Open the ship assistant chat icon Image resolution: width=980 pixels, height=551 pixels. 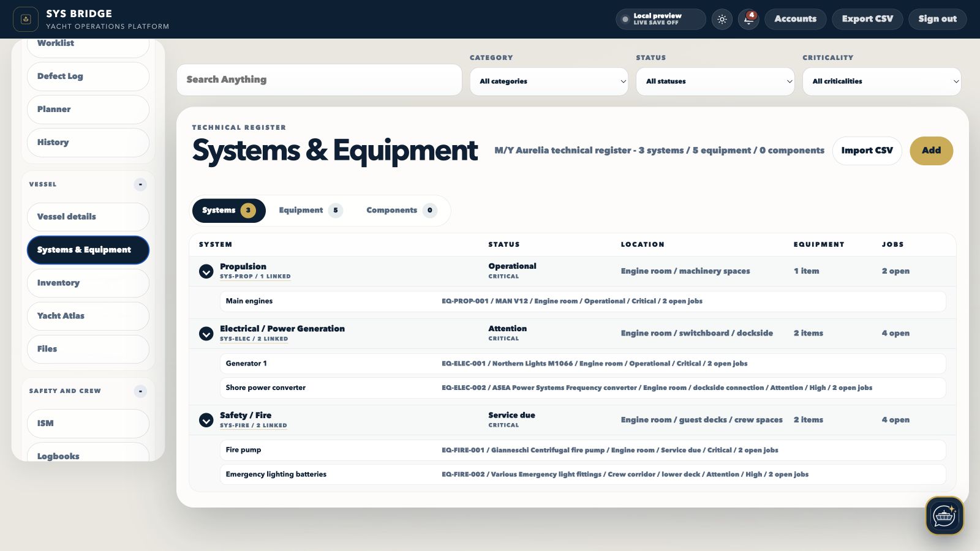tap(944, 515)
